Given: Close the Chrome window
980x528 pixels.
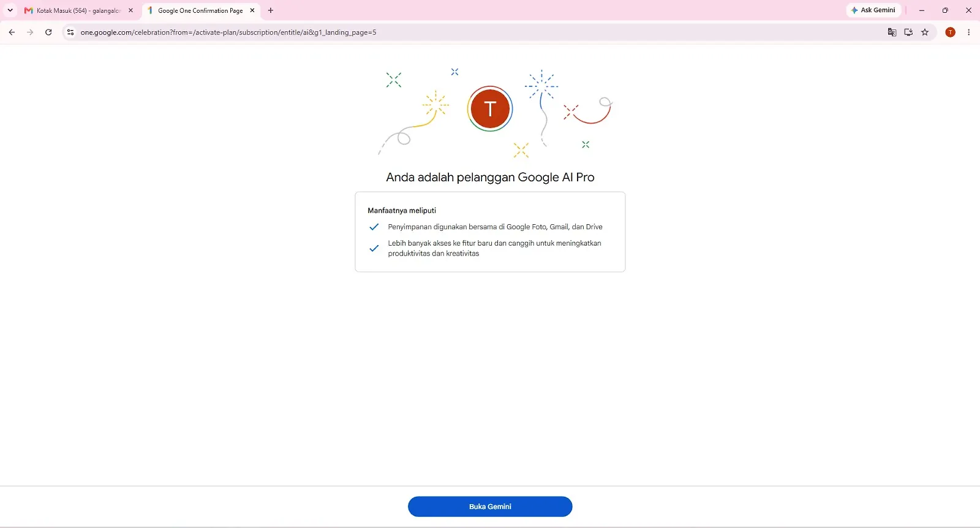Looking at the screenshot, I should (x=968, y=10).
